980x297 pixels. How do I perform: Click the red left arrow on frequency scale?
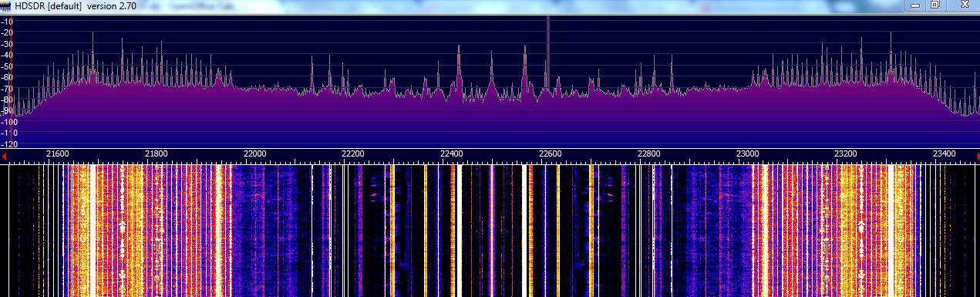point(4,155)
